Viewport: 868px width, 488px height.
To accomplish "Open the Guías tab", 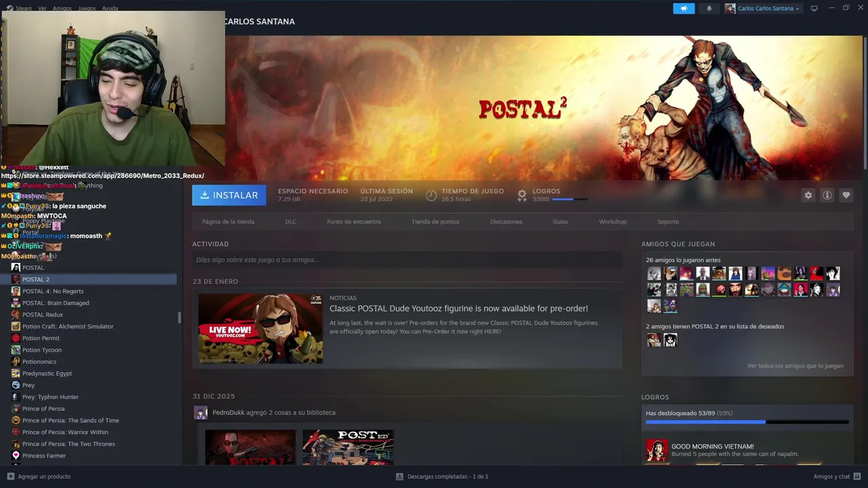I will pos(560,222).
